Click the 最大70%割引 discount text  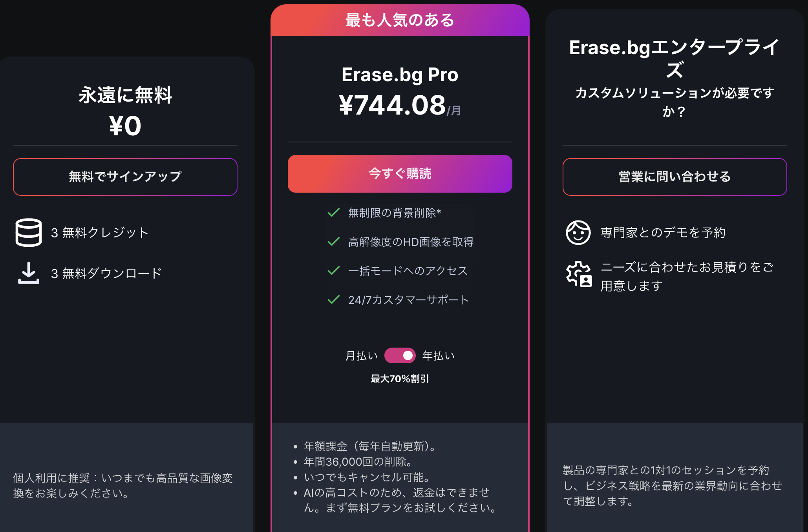pos(400,379)
